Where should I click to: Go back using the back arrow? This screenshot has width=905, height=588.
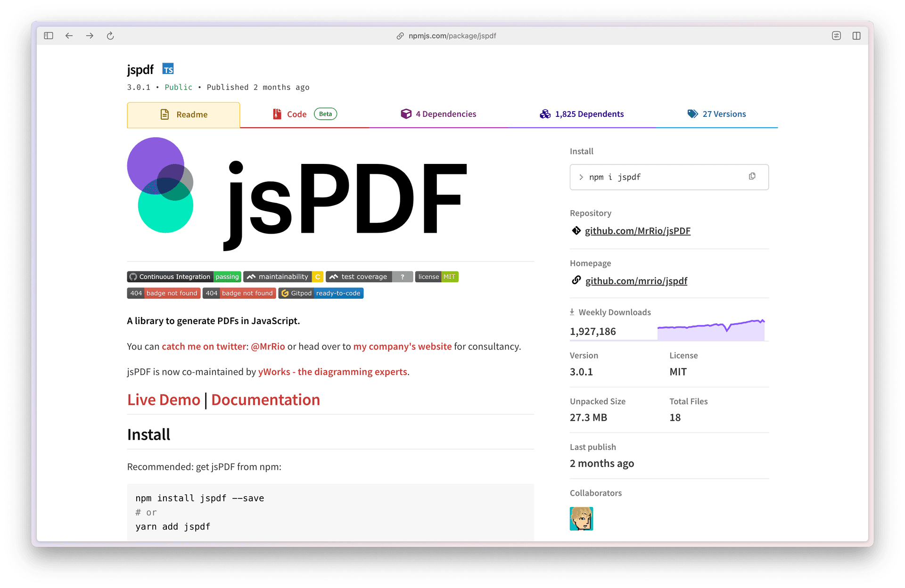[69, 36]
